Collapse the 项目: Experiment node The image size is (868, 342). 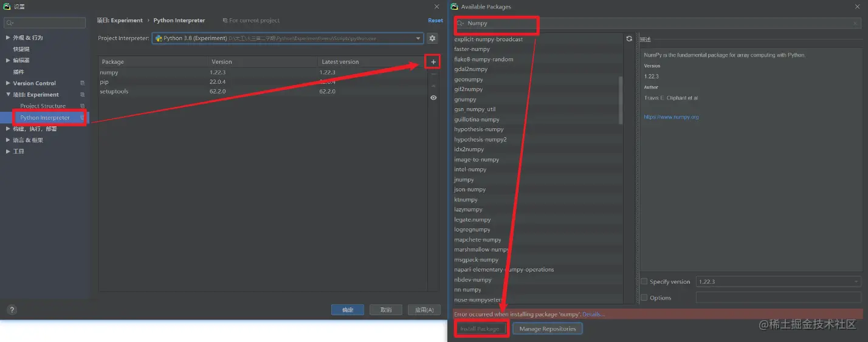(8, 95)
